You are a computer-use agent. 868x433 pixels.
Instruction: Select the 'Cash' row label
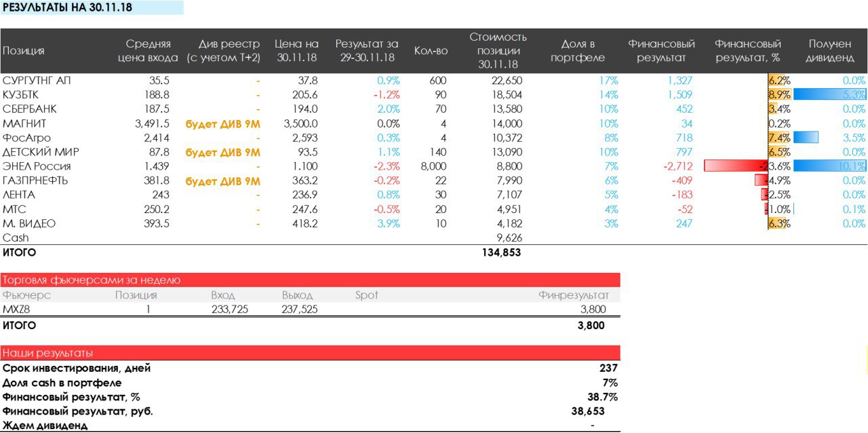click(16, 238)
